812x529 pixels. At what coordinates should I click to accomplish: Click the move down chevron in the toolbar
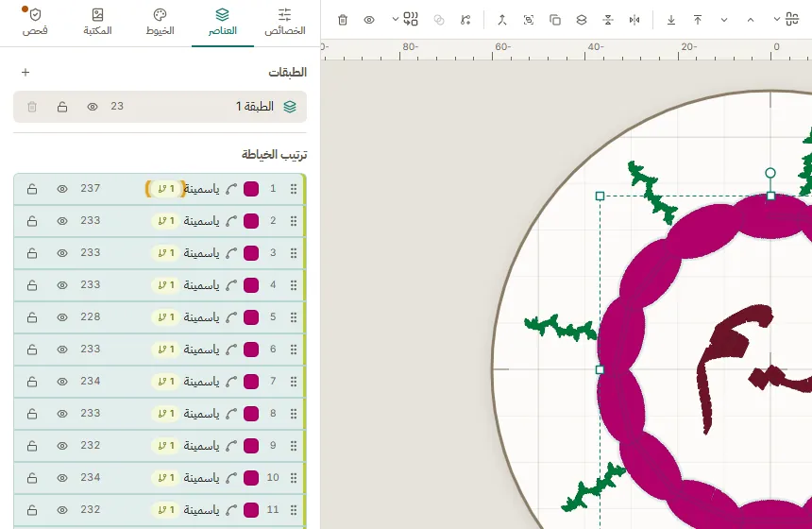724,20
